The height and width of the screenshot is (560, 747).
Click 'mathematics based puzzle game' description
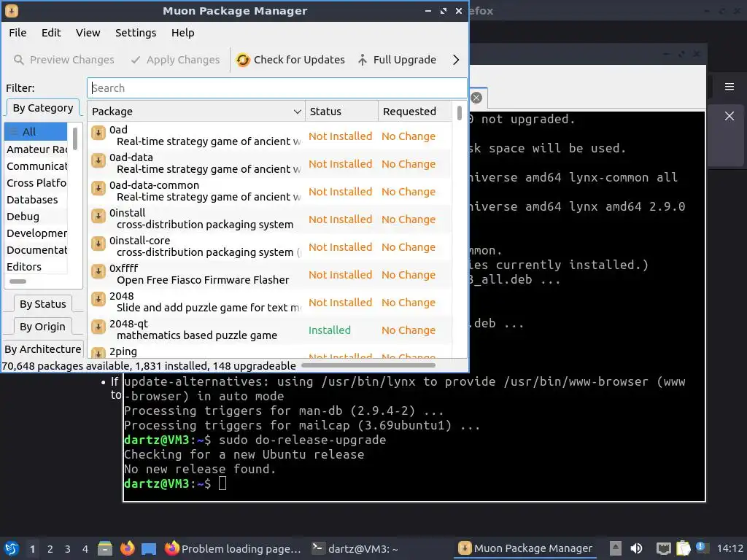click(x=197, y=335)
